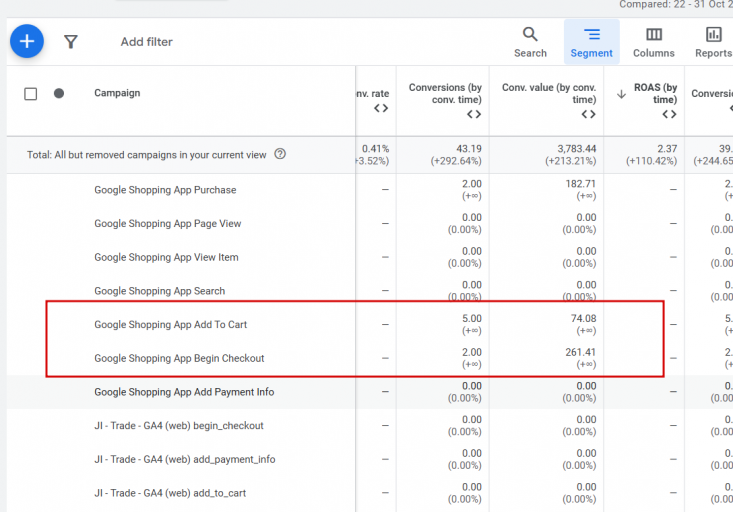Click the help icon beside Total row
Viewport: 733px width, 512px height.
(x=280, y=154)
